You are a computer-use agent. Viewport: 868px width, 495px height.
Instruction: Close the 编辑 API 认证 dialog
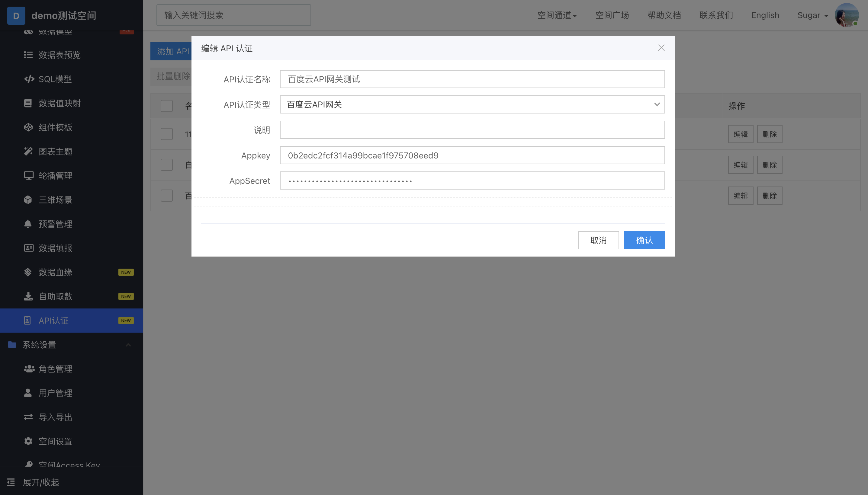click(661, 48)
